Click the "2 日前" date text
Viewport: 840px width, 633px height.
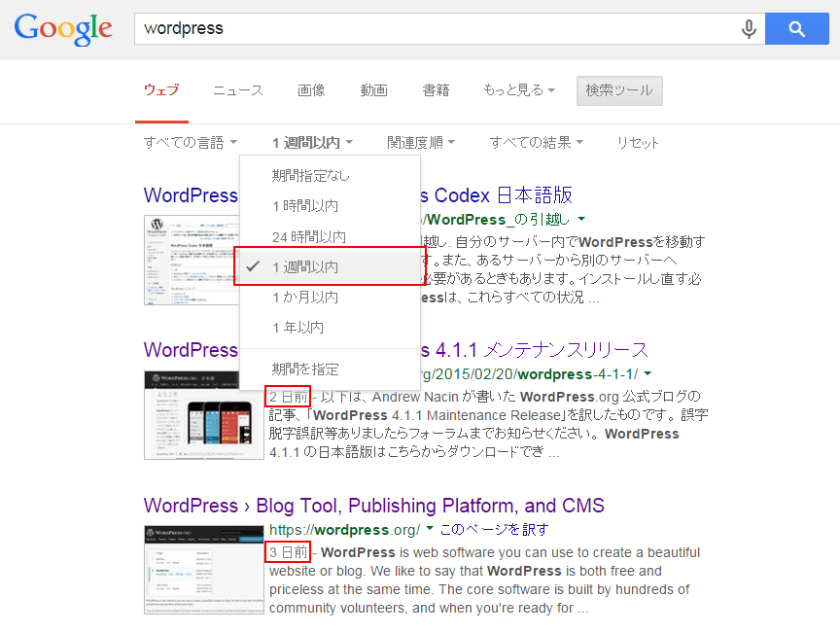coord(288,397)
